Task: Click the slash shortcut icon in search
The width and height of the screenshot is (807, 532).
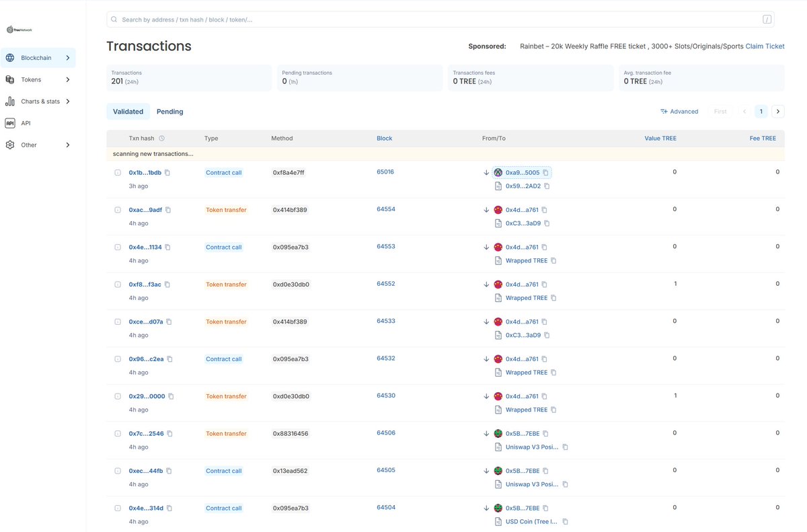Action: pos(767,20)
